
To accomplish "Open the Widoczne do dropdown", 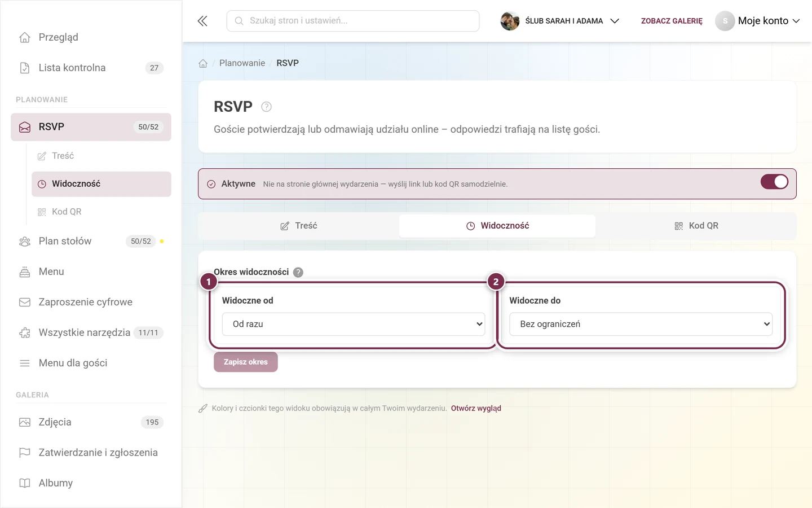I will point(641,324).
